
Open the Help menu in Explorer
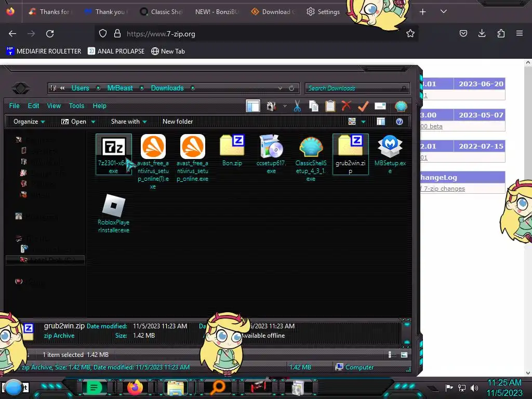99,106
